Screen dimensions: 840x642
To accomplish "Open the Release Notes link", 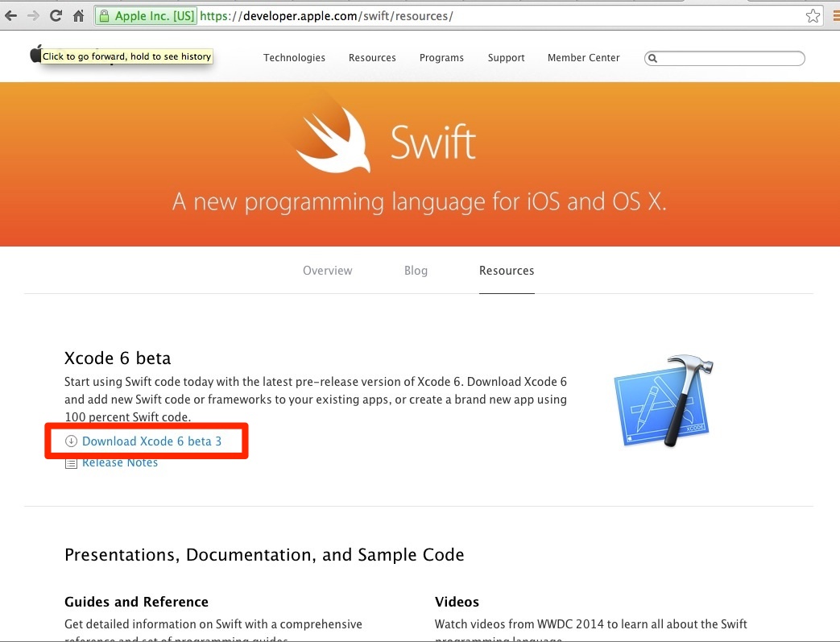I will (x=120, y=463).
